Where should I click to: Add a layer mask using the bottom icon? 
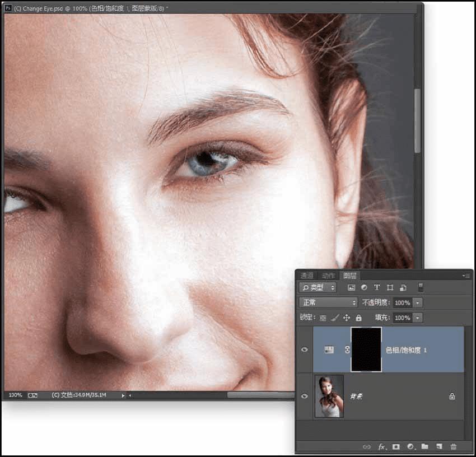click(x=396, y=446)
